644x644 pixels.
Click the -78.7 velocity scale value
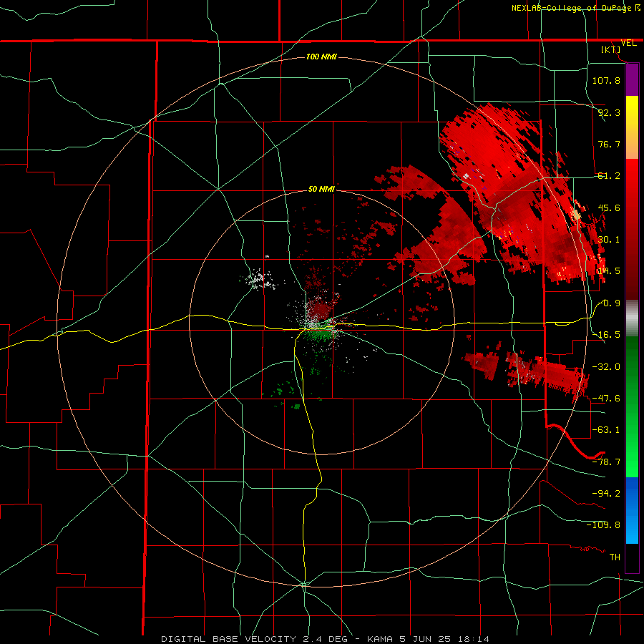(x=606, y=462)
